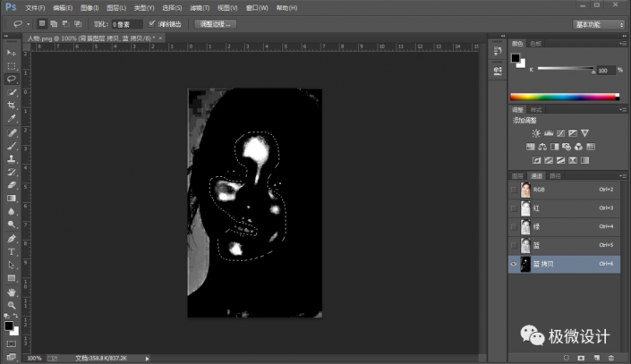Select the Horizontal Type tool
631x364 pixels.
(x=12, y=251)
